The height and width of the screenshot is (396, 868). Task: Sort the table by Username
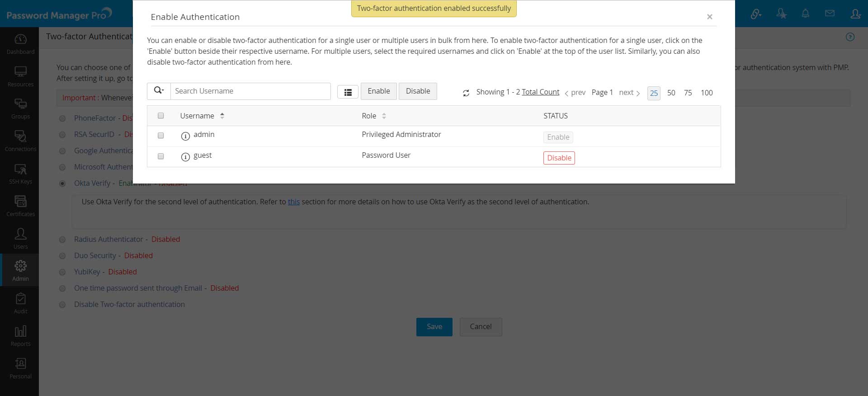coord(202,116)
